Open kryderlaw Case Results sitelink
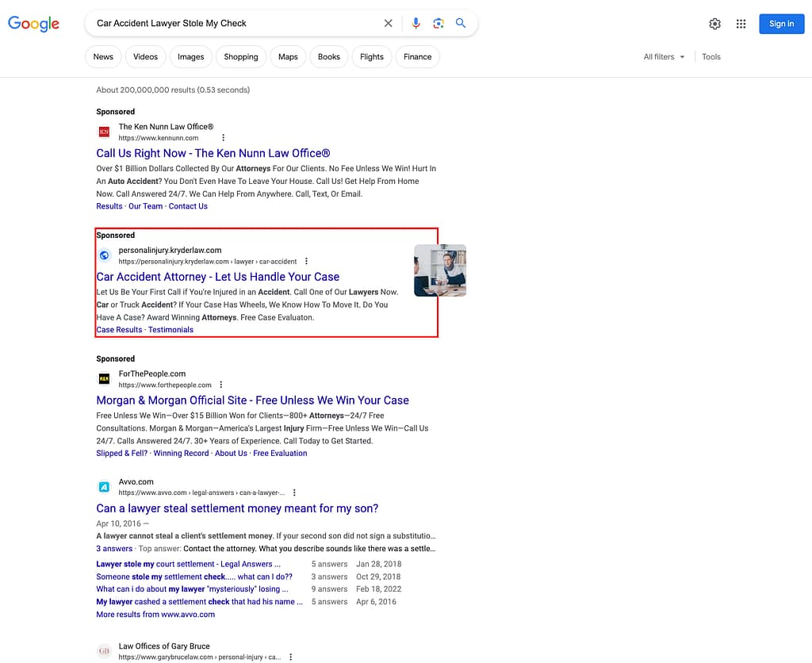The image size is (812, 663). 119,330
